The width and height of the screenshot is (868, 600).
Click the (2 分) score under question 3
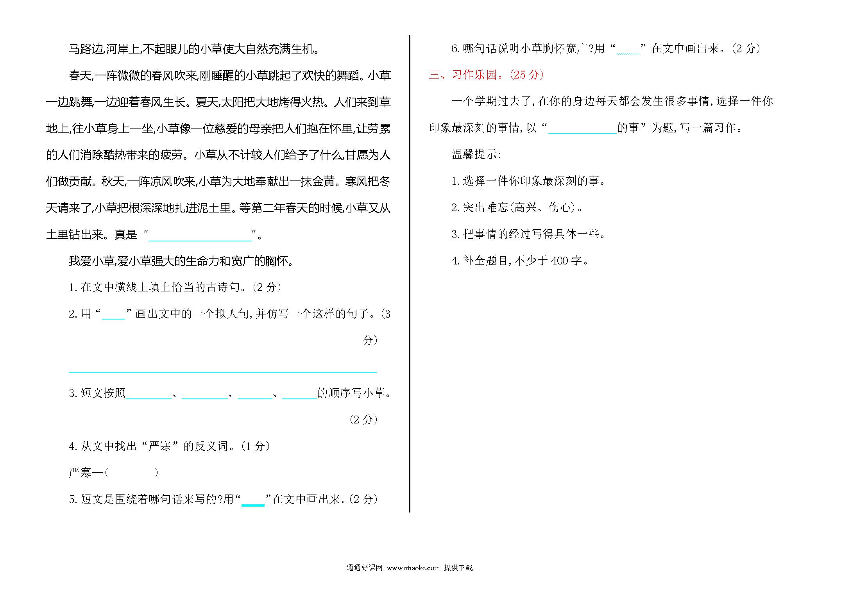click(x=363, y=420)
